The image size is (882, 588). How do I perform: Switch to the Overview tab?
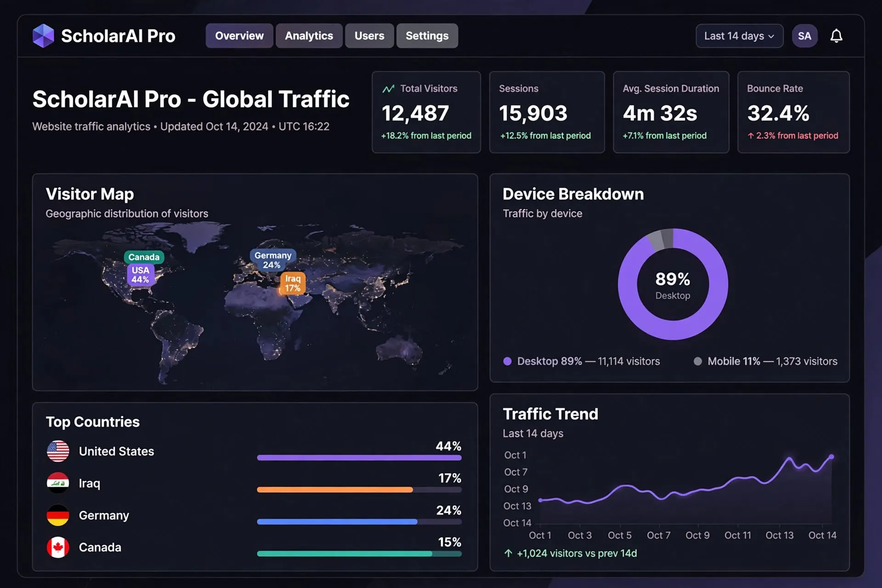pos(239,36)
